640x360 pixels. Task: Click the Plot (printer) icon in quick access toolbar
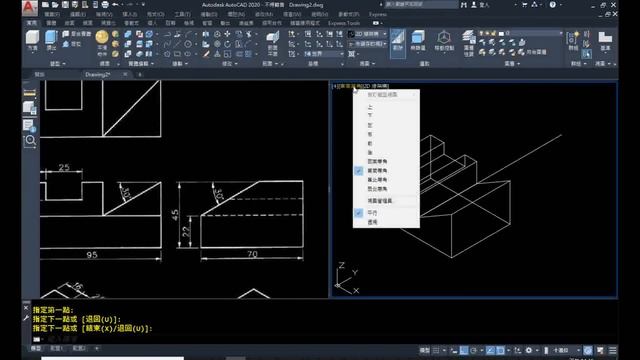click(x=105, y=5)
